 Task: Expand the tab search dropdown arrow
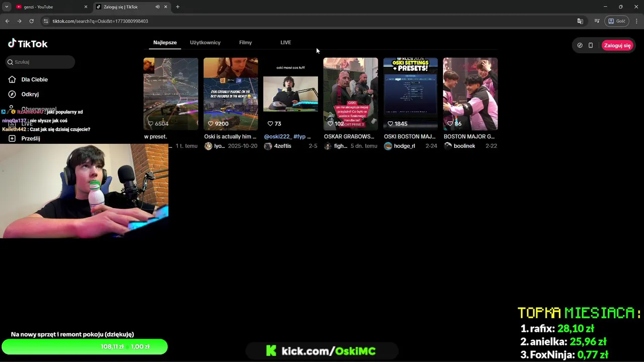point(6,7)
